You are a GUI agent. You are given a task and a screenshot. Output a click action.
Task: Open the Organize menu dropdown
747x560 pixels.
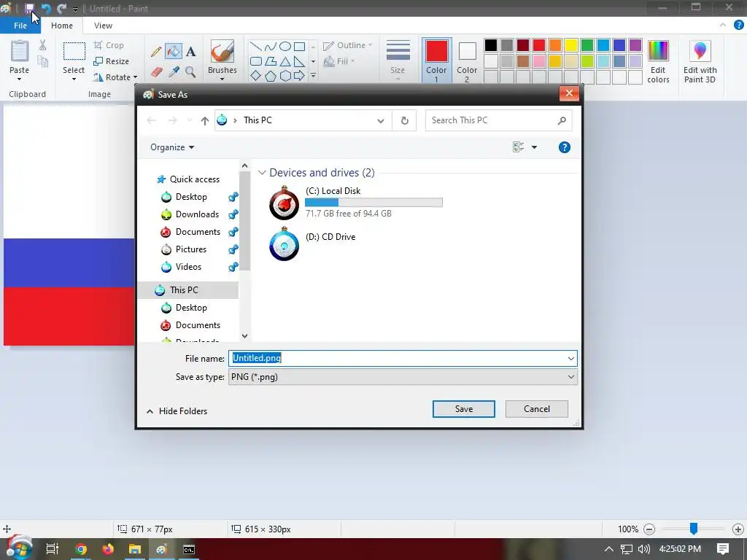tap(172, 147)
